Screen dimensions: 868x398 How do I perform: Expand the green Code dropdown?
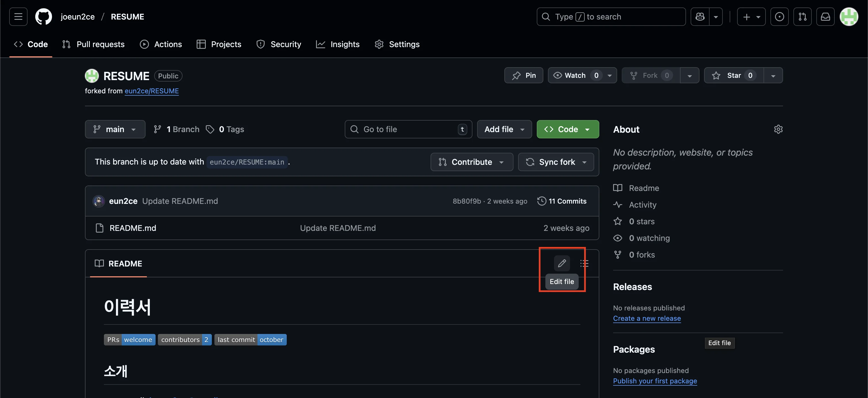pos(567,130)
